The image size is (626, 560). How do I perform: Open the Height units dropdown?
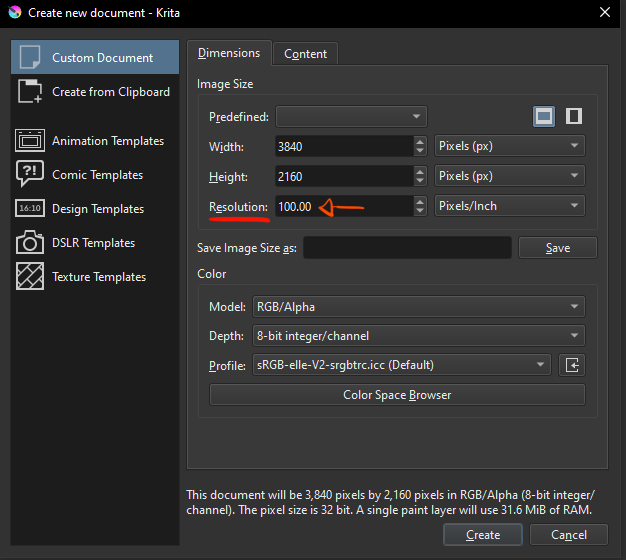coord(510,176)
